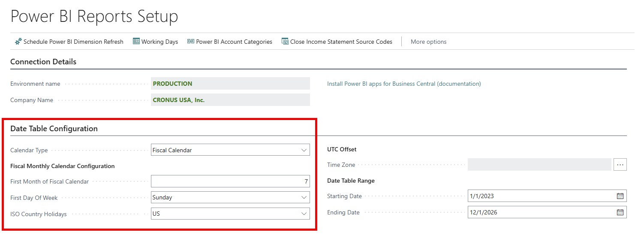Click the UTC Offset subheading
Image resolution: width=644 pixels, height=235 pixels.
click(342, 149)
